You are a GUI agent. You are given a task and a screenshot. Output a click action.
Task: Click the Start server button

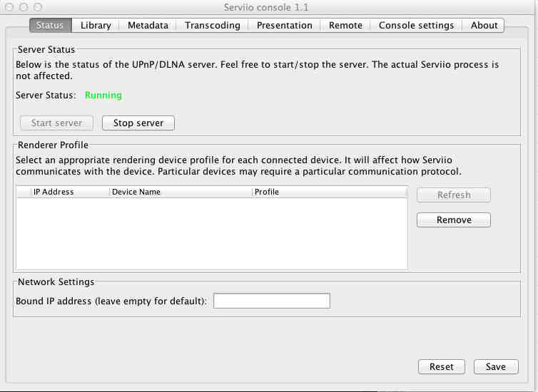[56, 123]
